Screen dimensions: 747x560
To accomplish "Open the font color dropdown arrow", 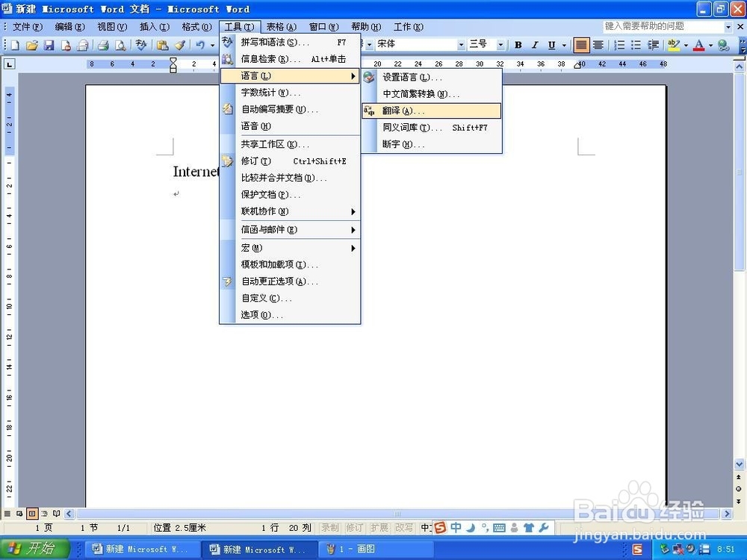I will coord(711,46).
